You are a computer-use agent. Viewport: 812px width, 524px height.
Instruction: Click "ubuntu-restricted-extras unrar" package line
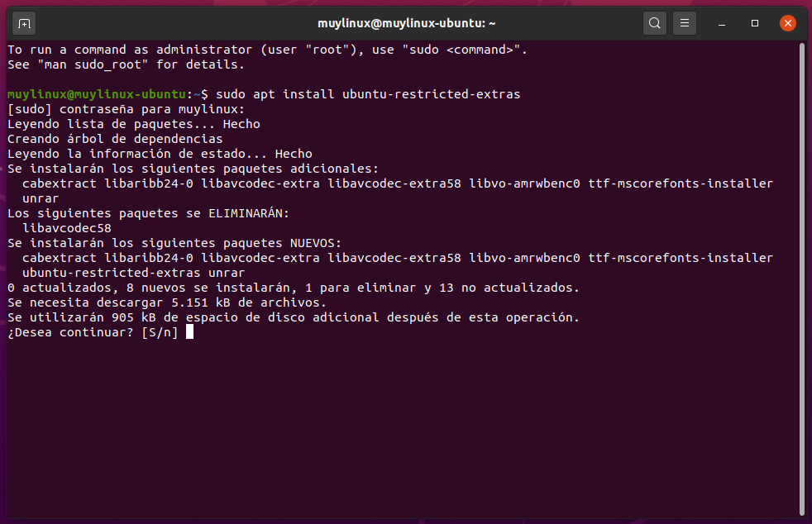[134, 273]
